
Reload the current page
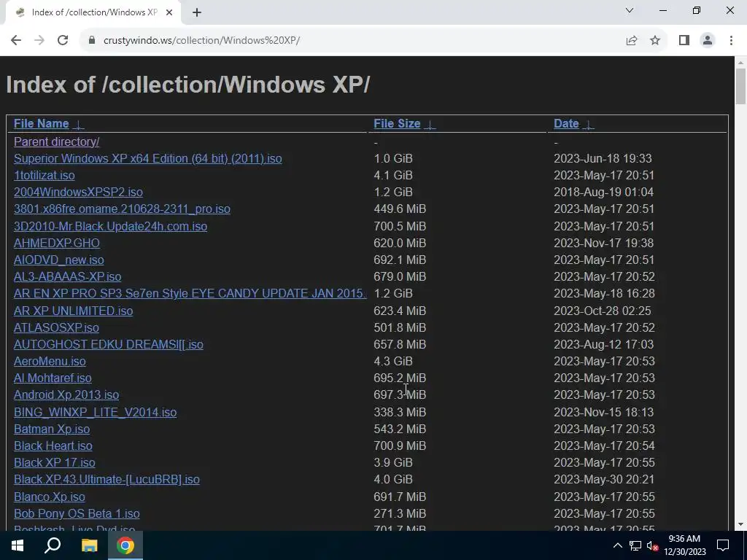63,40
